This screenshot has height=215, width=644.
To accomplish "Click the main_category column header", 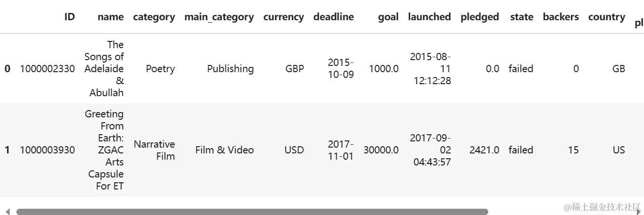I will (x=219, y=17).
